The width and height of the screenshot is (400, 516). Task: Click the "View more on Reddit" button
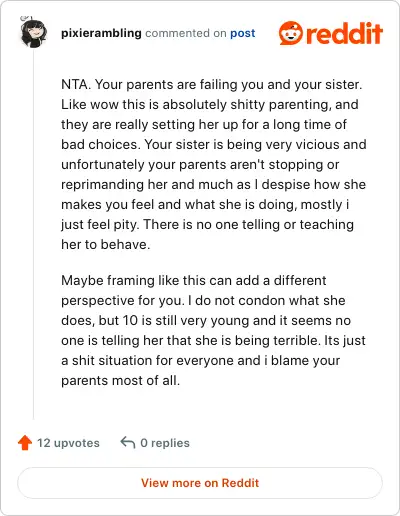click(200, 483)
